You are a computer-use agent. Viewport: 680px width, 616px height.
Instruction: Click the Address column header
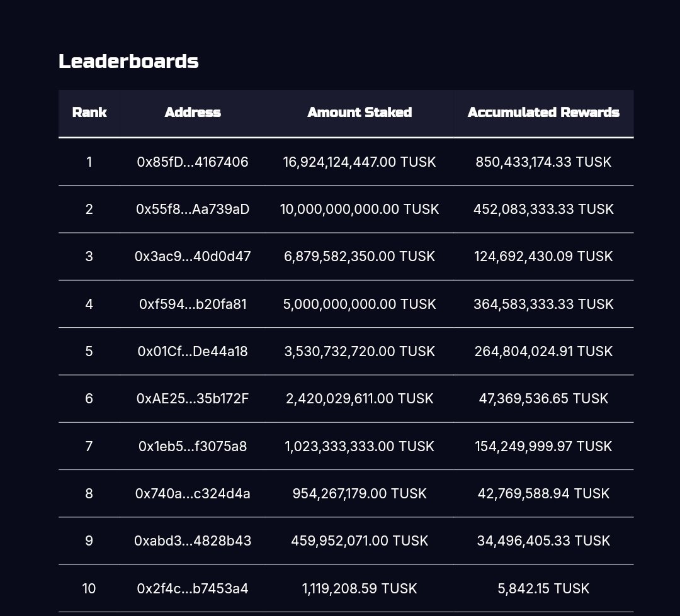[x=193, y=112]
